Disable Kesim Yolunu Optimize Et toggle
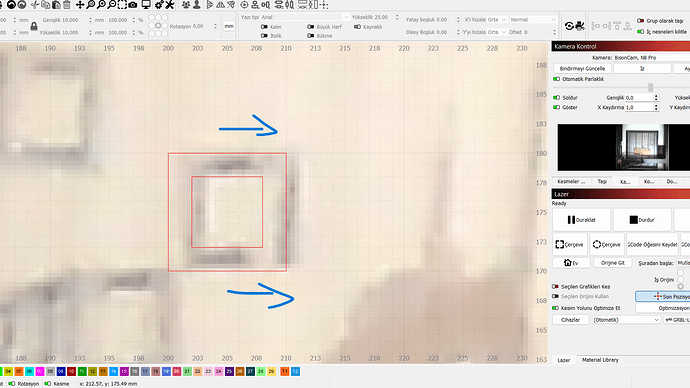This screenshot has width=690, height=388. click(x=555, y=308)
